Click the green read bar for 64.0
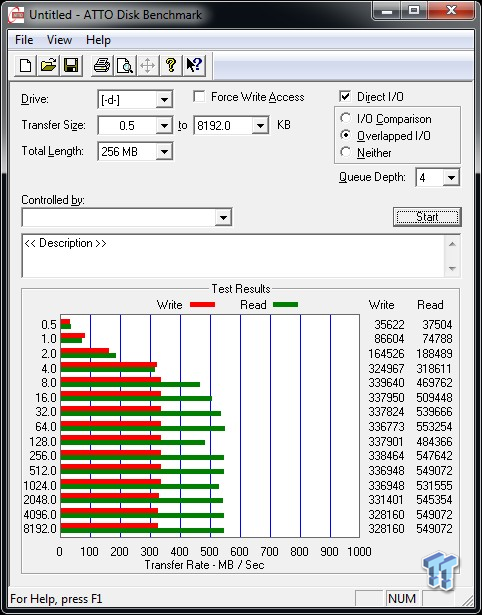The width and height of the screenshot is (482, 615). [143, 428]
